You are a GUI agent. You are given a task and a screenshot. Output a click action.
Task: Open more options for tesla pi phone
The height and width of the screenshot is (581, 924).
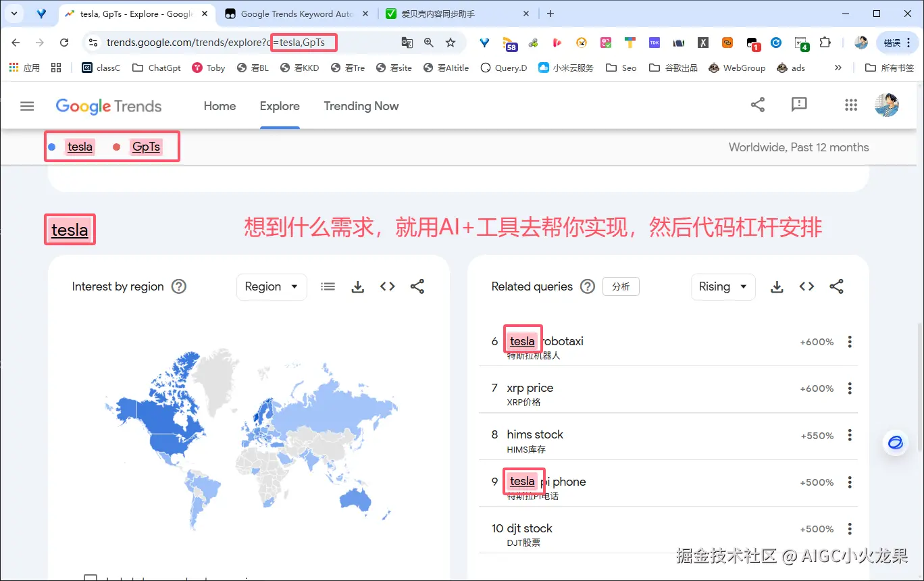point(850,482)
